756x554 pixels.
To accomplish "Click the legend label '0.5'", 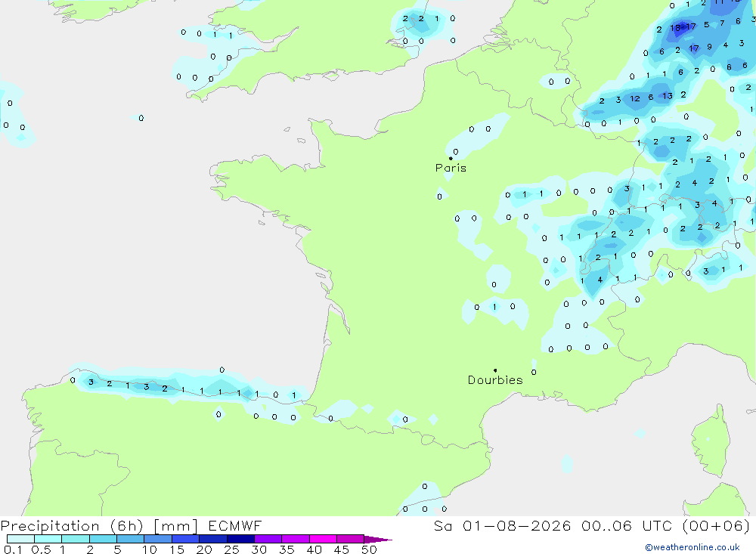I will point(41,549).
